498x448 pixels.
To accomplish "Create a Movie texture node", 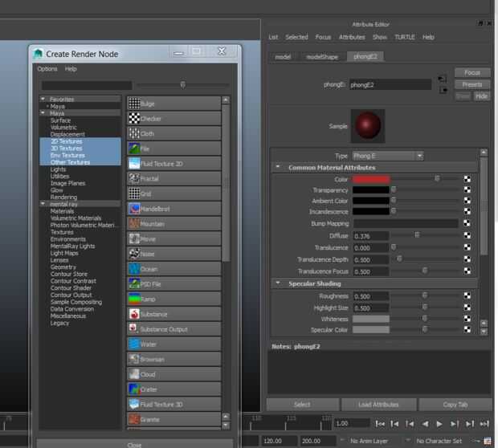I will [x=173, y=238].
